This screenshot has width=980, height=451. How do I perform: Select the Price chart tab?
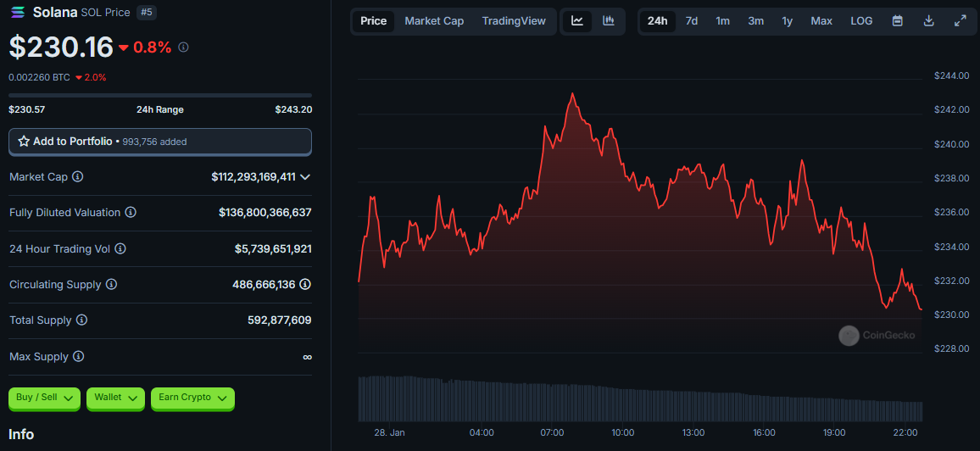click(374, 20)
